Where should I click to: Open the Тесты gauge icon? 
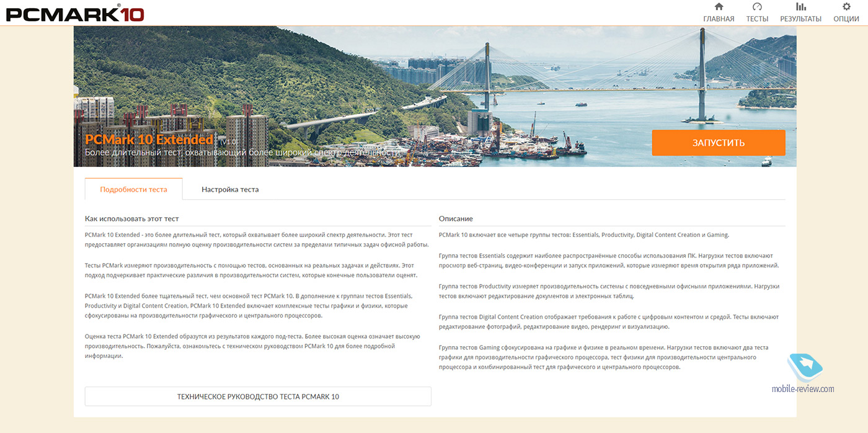(757, 7)
